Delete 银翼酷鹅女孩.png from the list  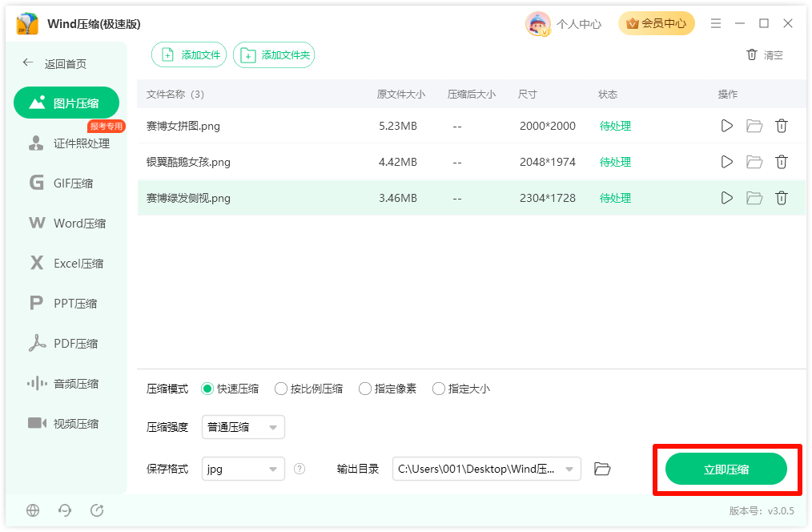click(x=782, y=162)
